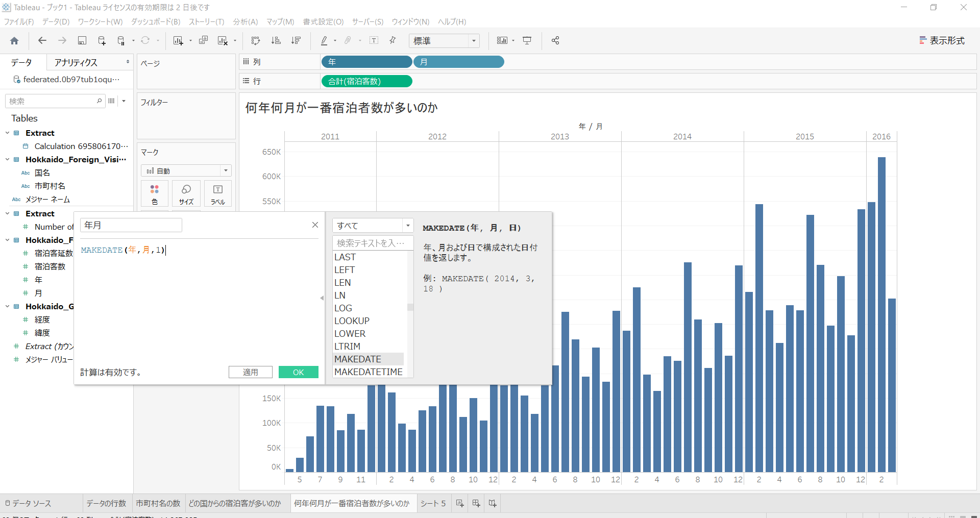Redo with the forward arrow icon
Image resolution: width=980 pixels, height=518 pixels.
pos(62,41)
